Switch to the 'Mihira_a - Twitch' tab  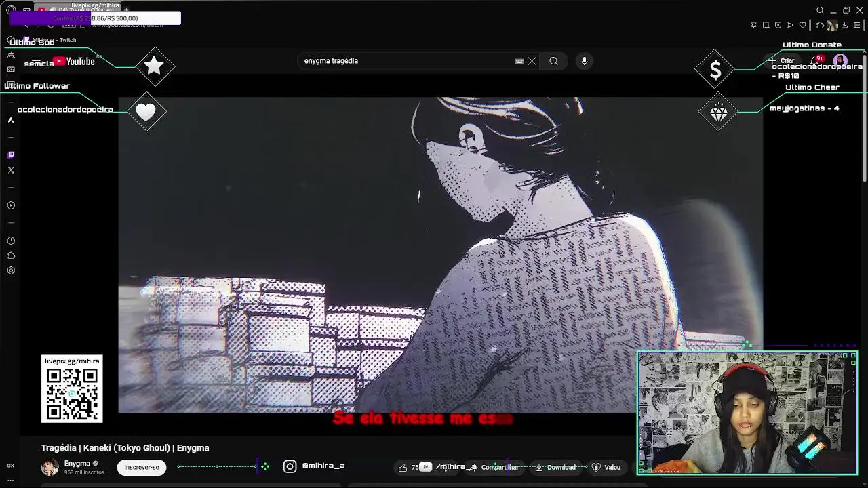coord(50,40)
